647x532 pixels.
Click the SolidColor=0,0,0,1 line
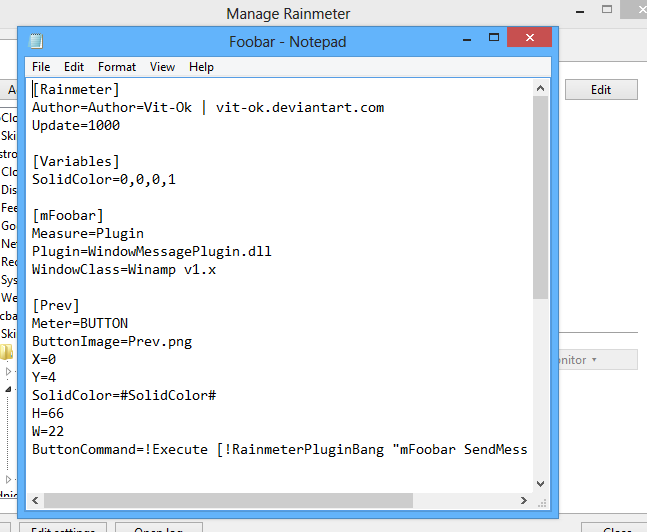click(104, 180)
